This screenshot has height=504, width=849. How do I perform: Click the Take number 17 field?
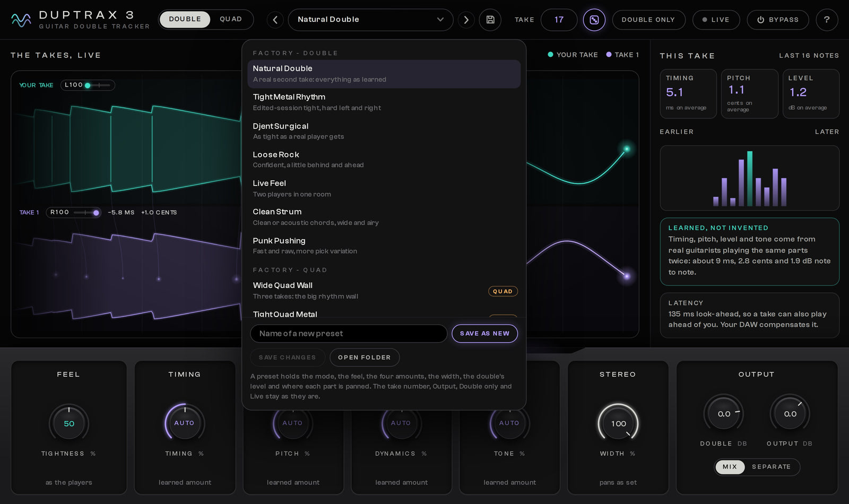559,20
